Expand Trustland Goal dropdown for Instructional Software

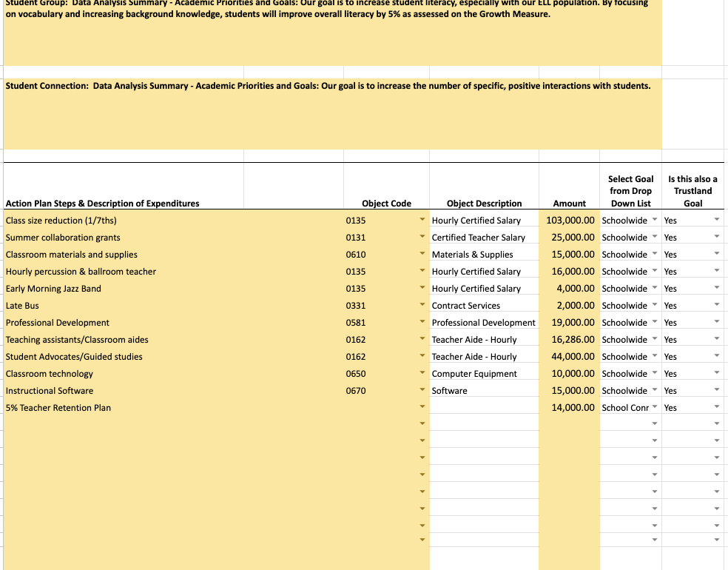[x=717, y=389]
